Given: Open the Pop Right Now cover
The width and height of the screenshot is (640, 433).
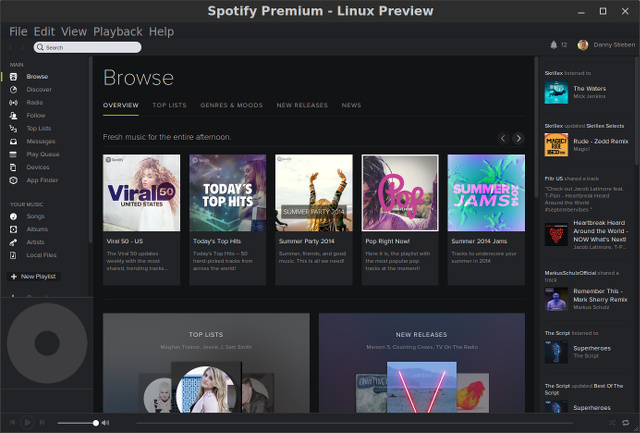Looking at the screenshot, I should coord(400,193).
